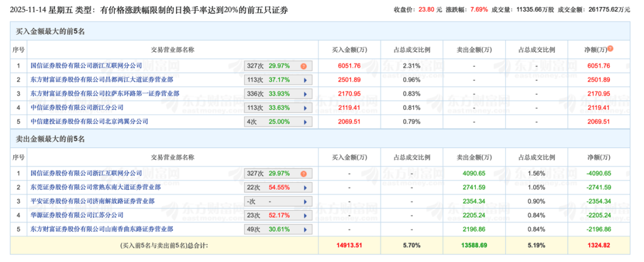Open 国信证券浙江互联网分公司 link in the buy table
The height and width of the screenshot is (262, 644).
coord(86,66)
